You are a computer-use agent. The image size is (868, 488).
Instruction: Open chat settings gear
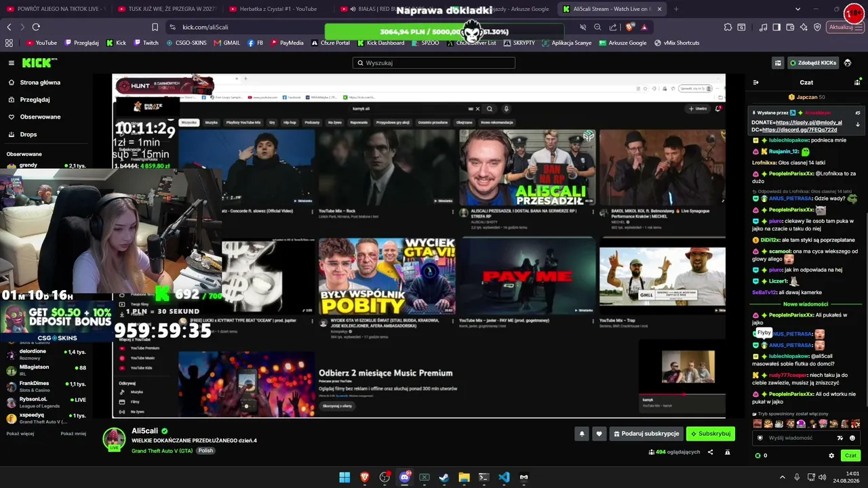pyautogui.click(x=831, y=455)
